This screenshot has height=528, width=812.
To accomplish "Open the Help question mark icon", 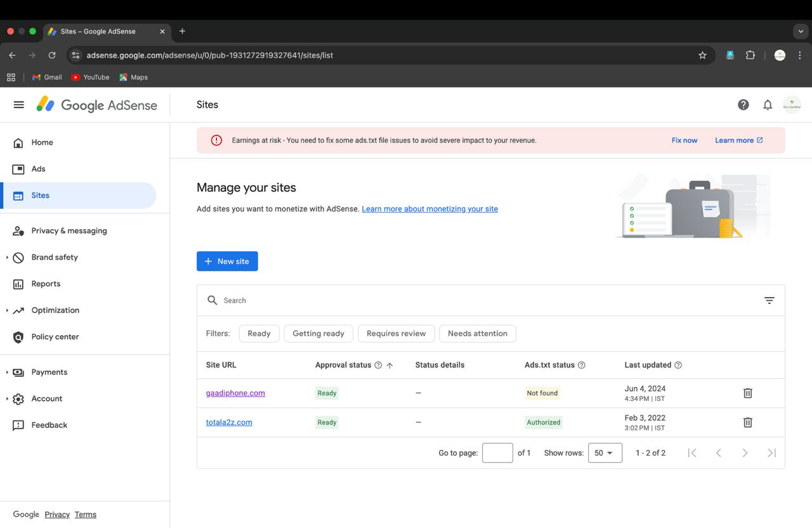I will tap(743, 105).
